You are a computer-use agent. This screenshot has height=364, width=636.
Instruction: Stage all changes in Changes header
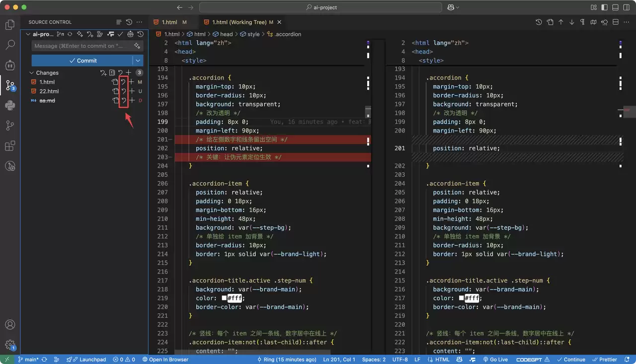tap(128, 73)
